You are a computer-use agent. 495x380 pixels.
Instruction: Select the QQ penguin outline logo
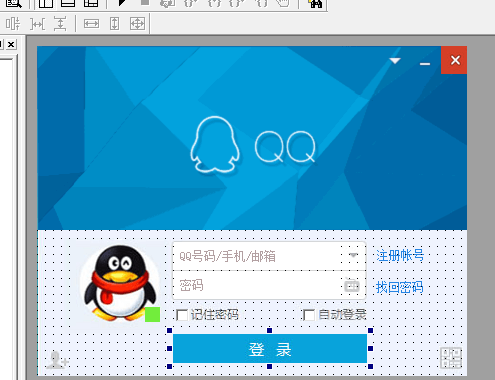click(x=215, y=145)
